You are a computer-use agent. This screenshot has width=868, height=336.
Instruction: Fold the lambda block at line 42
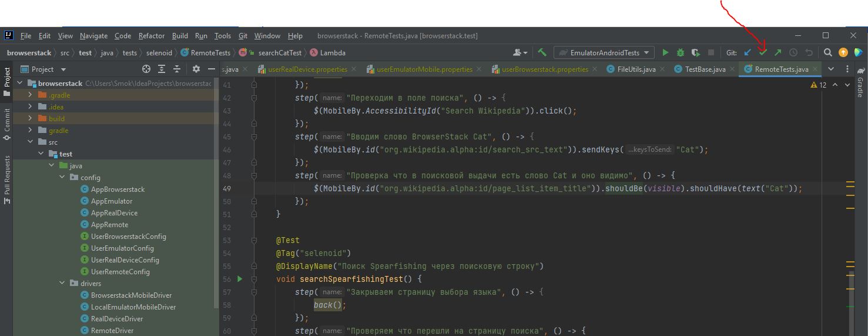point(254,98)
